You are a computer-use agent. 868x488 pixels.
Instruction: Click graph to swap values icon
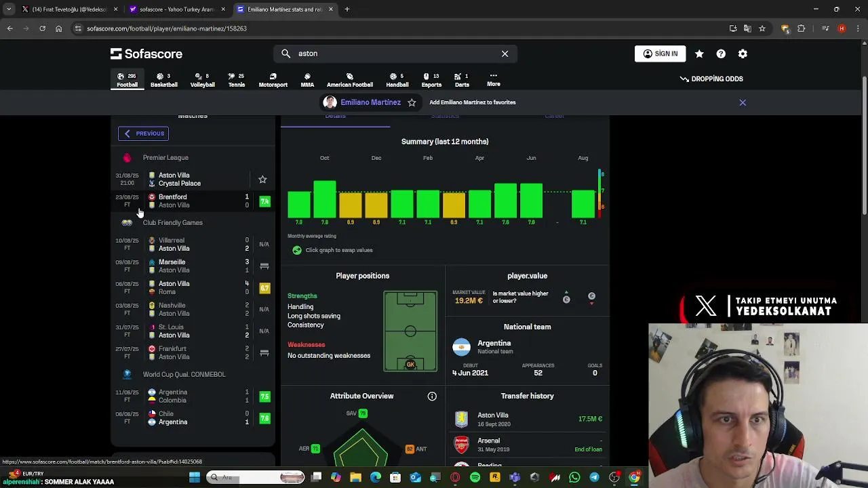coord(296,250)
